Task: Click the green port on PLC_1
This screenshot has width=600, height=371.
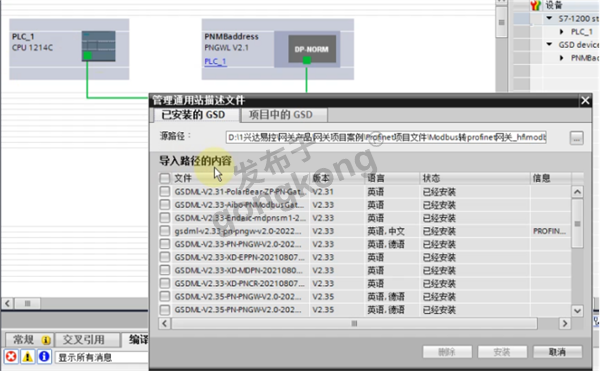Action: tap(88, 56)
